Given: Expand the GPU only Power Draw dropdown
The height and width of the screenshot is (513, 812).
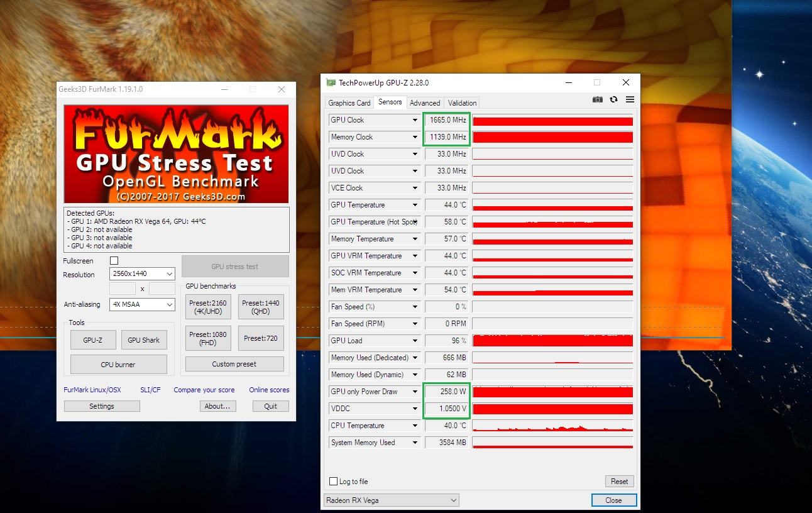Looking at the screenshot, I should (x=415, y=392).
